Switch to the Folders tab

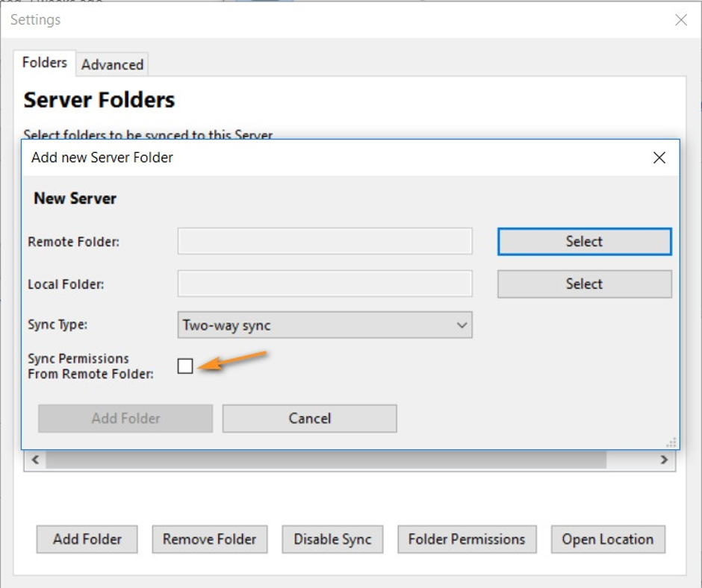44,63
